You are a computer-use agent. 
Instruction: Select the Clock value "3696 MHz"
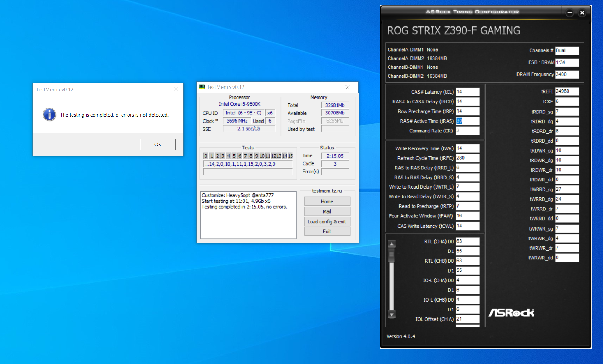click(237, 121)
